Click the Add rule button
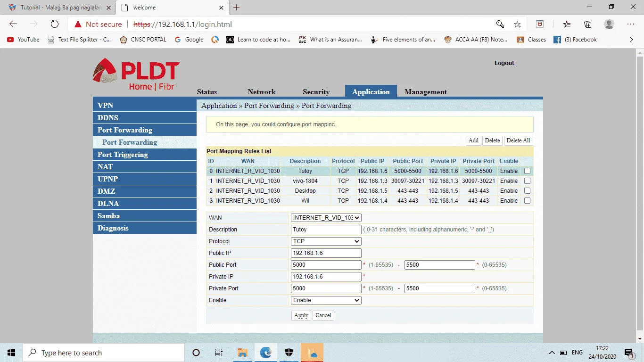Image resolution: width=644 pixels, height=362 pixels. click(473, 140)
